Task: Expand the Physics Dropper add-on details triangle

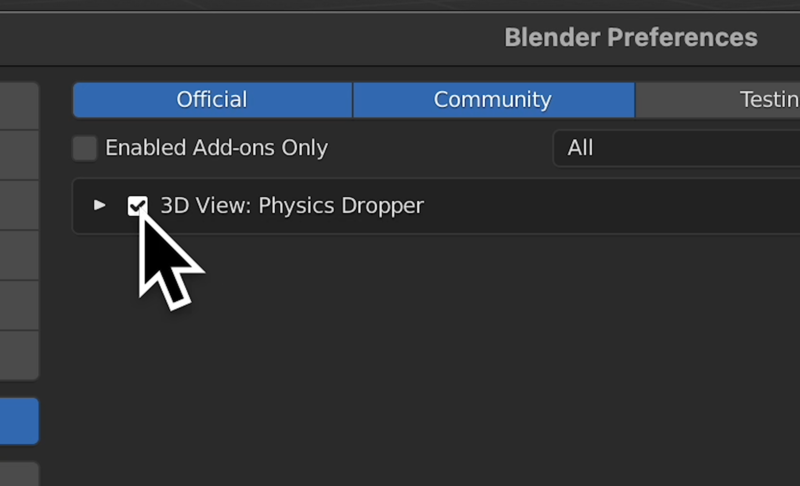Action: pyautogui.click(x=99, y=205)
